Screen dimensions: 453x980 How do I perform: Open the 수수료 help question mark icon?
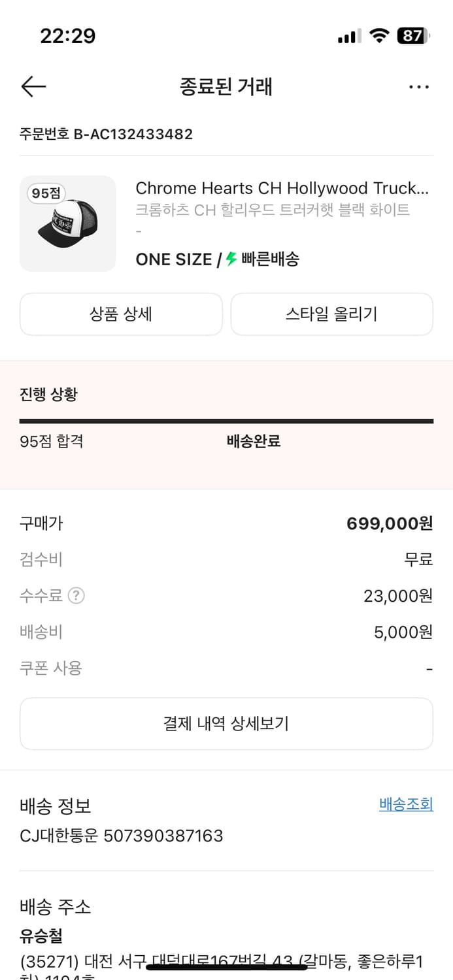pyautogui.click(x=76, y=595)
